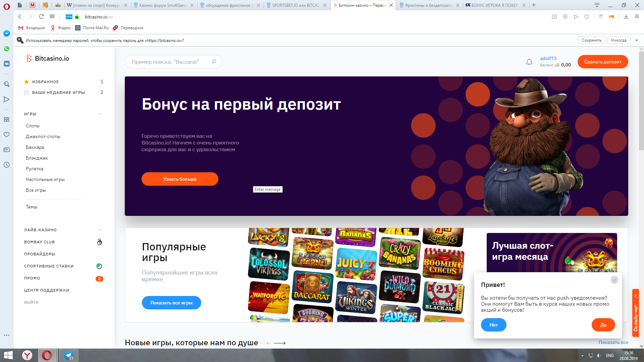Open VK in the Opera sidebar

7,64
